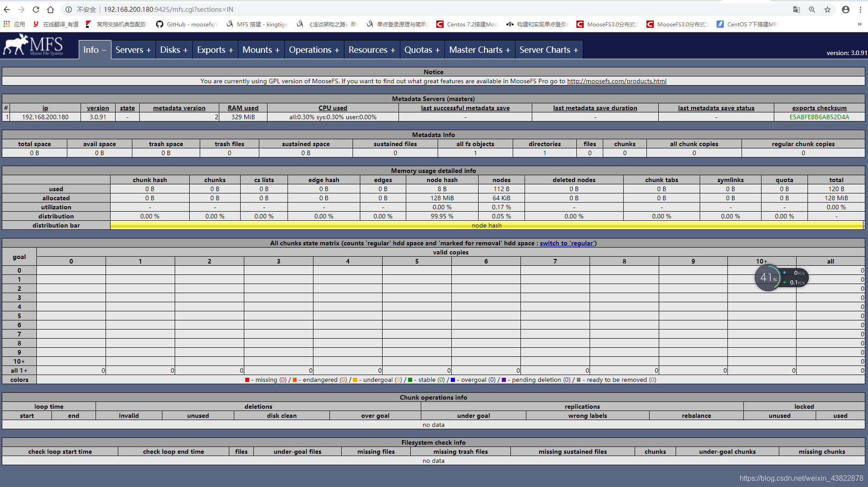Click the 99.95 % node hash distribution value
Image resolution: width=868 pixels, height=487 pixels.
coord(442,216)
